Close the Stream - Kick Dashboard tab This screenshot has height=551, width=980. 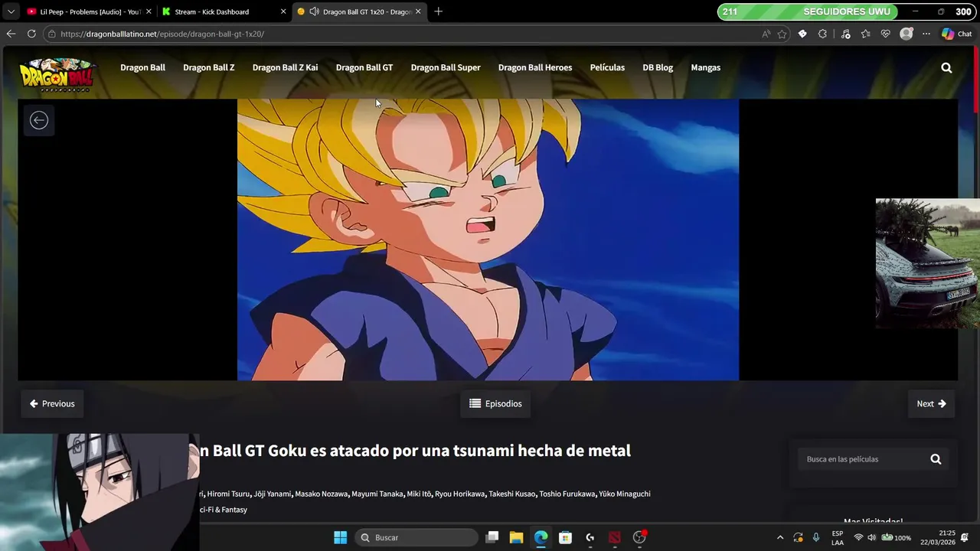click(283, 11)
